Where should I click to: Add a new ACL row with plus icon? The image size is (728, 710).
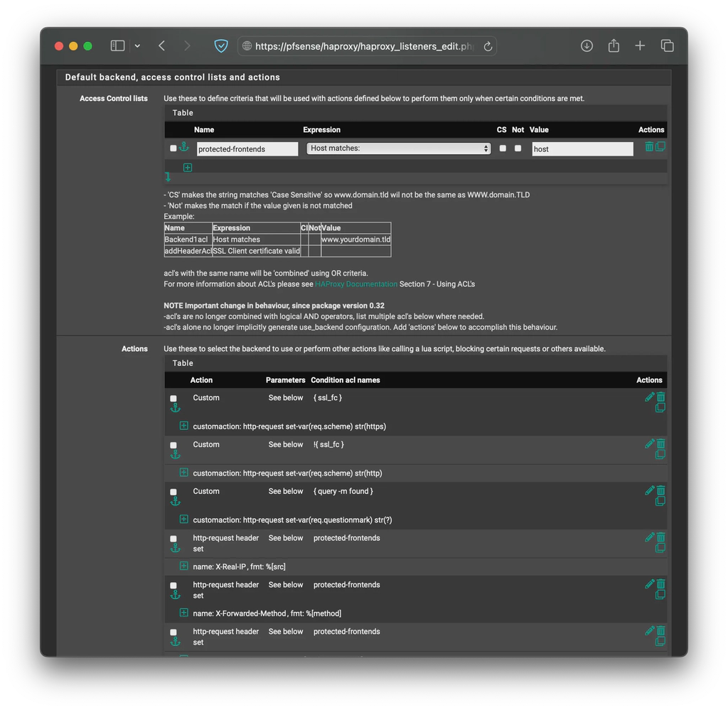pos(188,167)
